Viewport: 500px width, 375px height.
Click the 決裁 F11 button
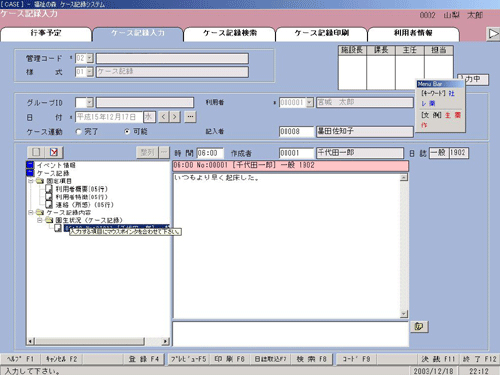tap(438, 359)
